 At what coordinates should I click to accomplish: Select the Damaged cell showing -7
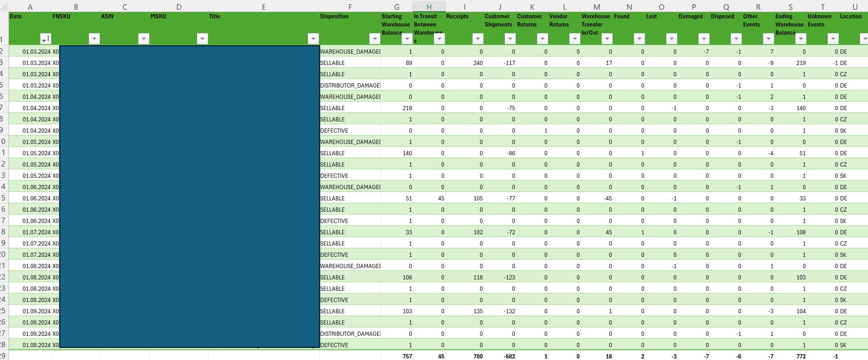pos(694,51)
